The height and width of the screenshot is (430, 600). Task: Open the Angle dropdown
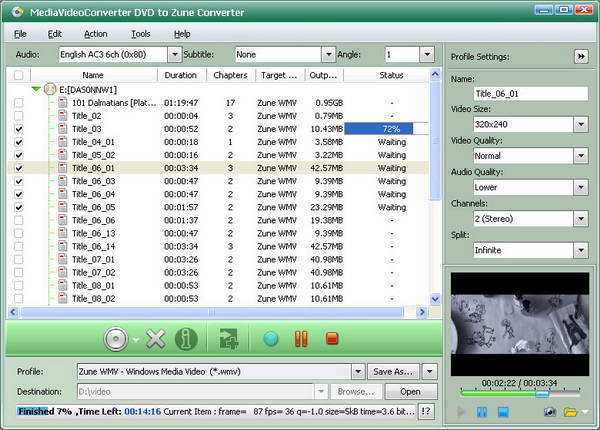point(427,54)
